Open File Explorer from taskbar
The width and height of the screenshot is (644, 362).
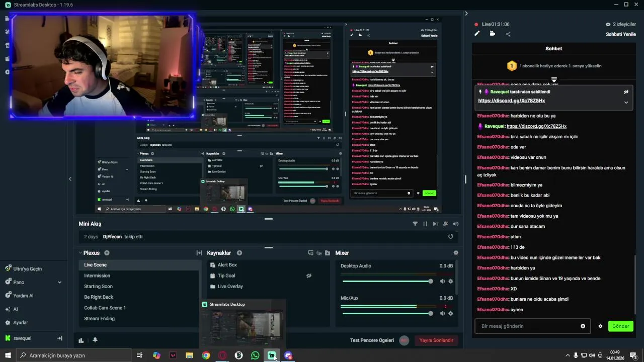tap(189, 355)
